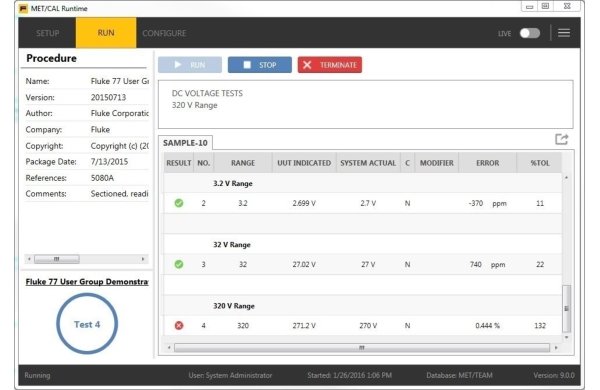Select the 3.2 V Range group row
The image size is (600, 390).
363,183
